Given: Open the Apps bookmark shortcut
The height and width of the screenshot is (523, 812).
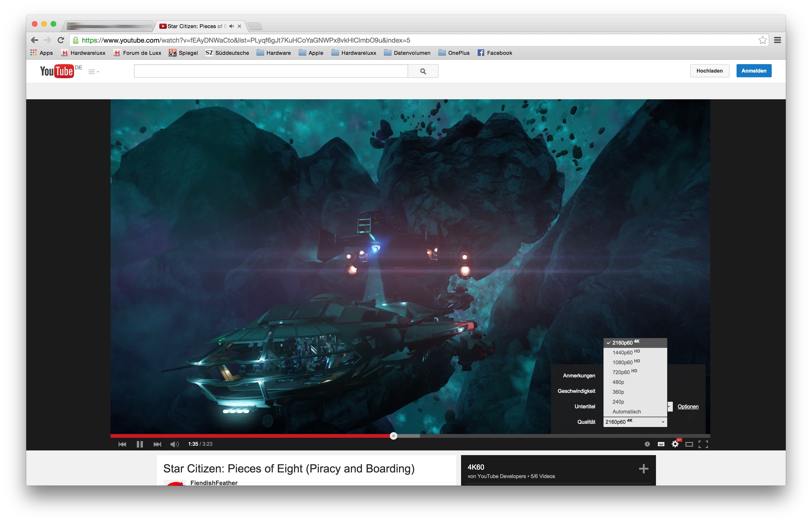Looking at the screenshot, I should tap(41, 53).
